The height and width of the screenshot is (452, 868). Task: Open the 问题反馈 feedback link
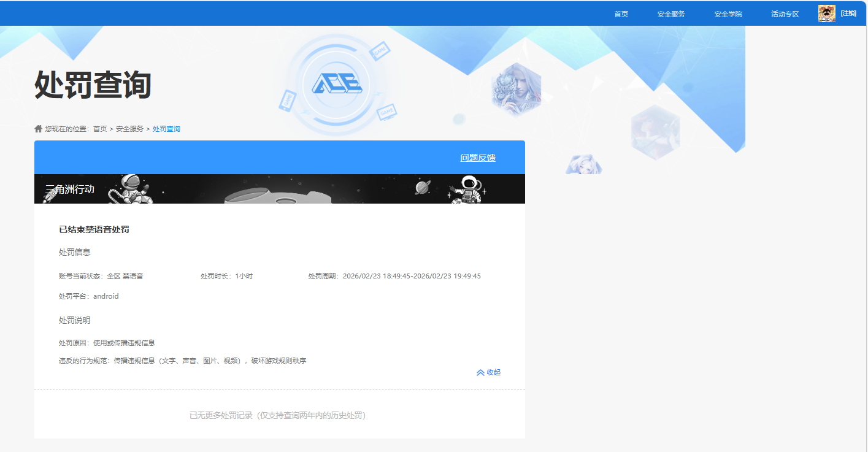coord(480,157)
